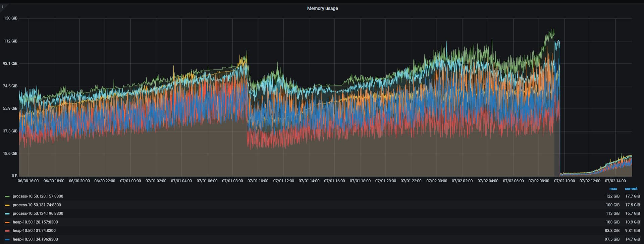Click cyan color icon for process-10.50.134.196

tap(7, 214)
